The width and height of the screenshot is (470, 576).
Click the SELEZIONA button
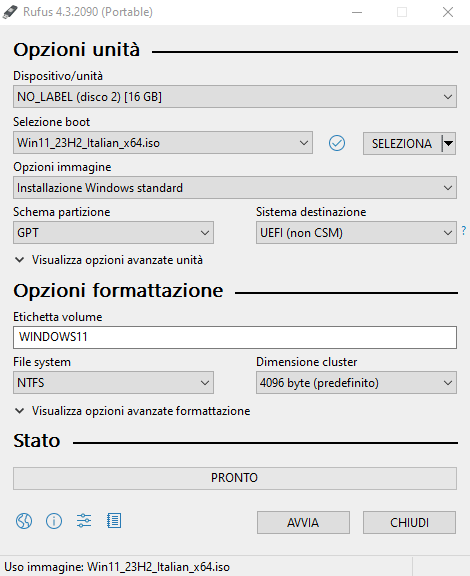click(402, 143)
